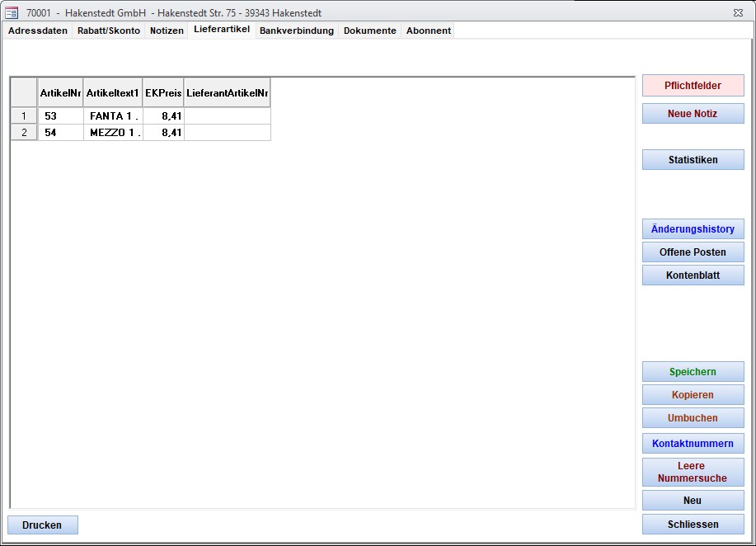Open Statistiken
This screenshot has height=546, width=756.
(x=693, y=160)
